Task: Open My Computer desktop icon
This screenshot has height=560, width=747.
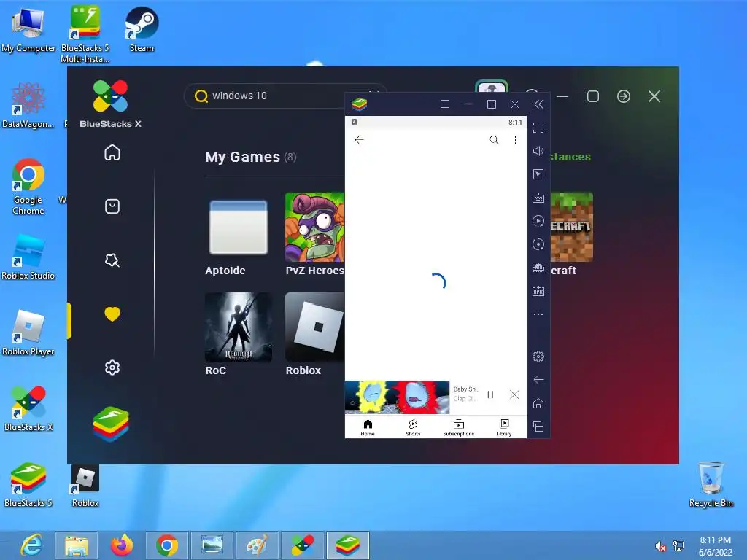Action: (28, 29)
